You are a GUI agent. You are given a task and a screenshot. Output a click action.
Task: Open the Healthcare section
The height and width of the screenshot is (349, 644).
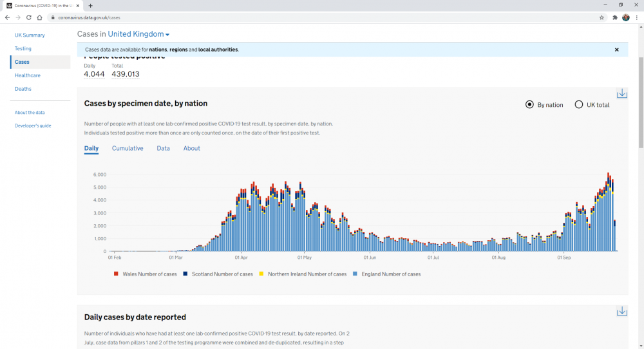click(x=28, y=75)
